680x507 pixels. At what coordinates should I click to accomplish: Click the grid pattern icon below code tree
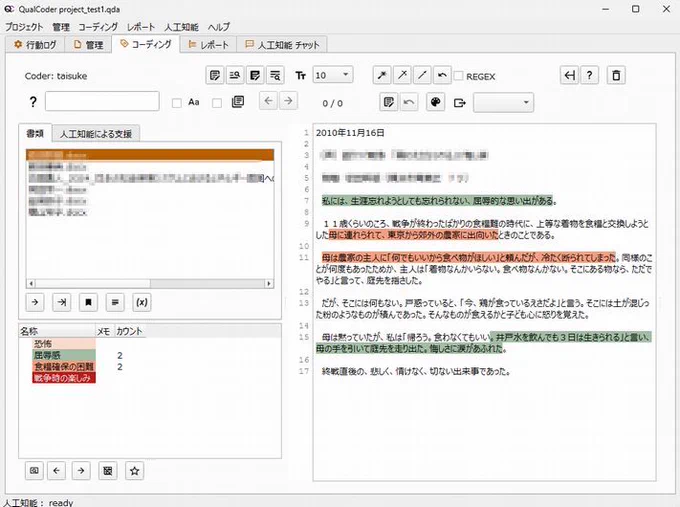tap(108, 471)
